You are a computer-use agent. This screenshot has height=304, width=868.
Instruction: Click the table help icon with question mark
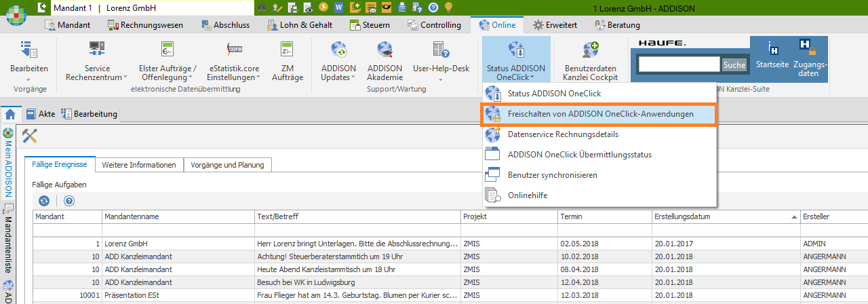tap(417, 7)
